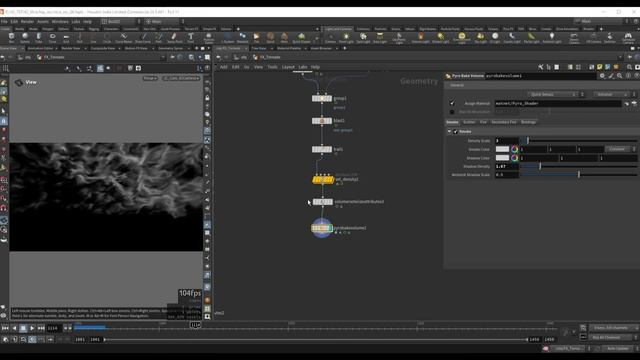Click the network editor wrench tools icon
Image resolution: width=640 pixels, height=360 pixels.
(540, 67)
